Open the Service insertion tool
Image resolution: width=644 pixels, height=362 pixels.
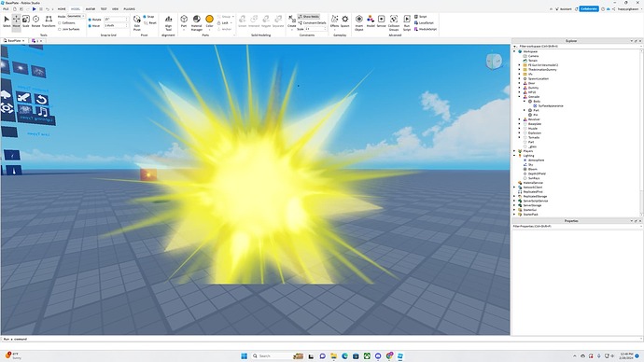pyautogui.click(x=381, y=21)
